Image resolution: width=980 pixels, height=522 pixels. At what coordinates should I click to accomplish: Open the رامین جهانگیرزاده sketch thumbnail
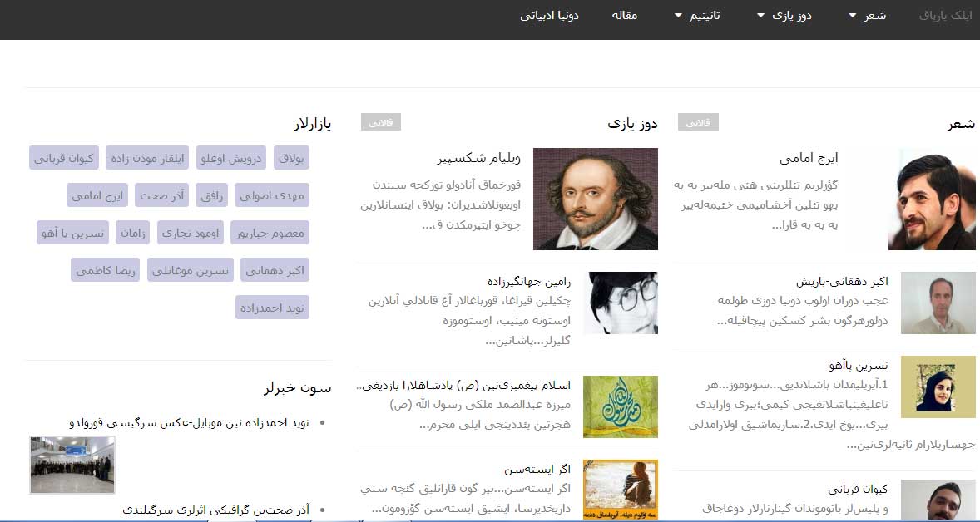point(620,303)
